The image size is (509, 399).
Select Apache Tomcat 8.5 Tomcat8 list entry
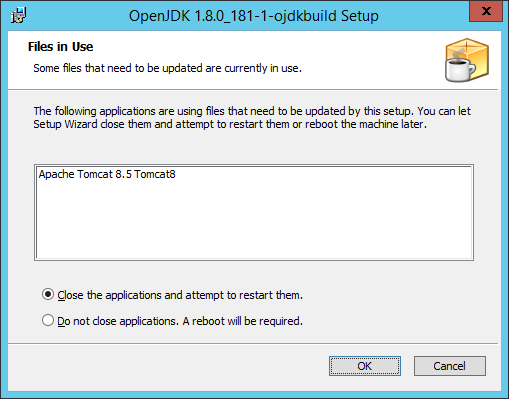pyautogui.click(x=107, y=174)
